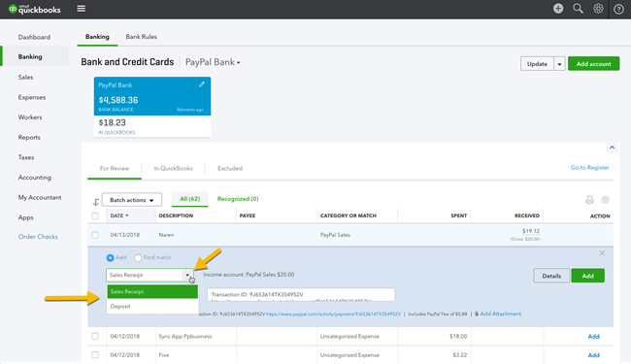Click the print icon above the table
Image resolution: width=631 pixels, height=364 pixels.
click(589, 200)
